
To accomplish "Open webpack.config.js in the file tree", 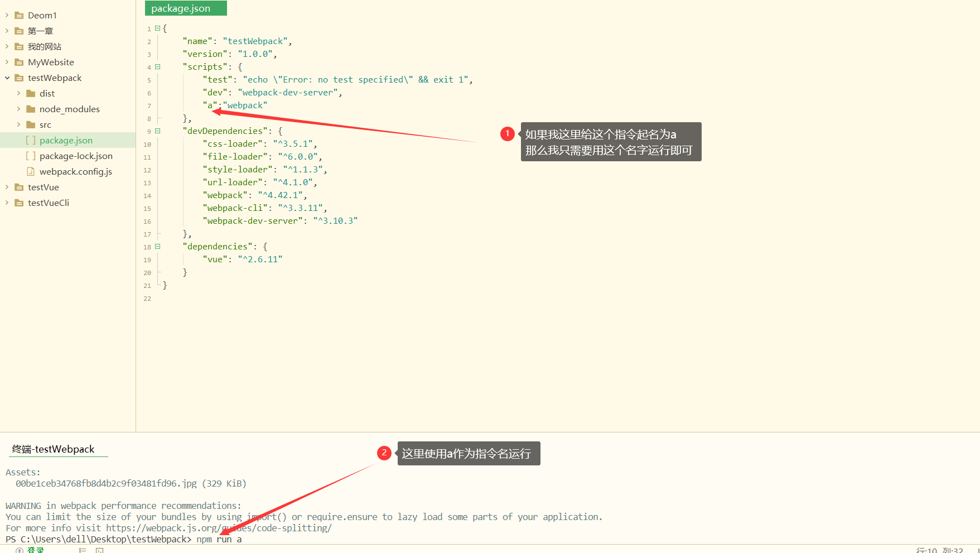I will click(x=76, y=172).
